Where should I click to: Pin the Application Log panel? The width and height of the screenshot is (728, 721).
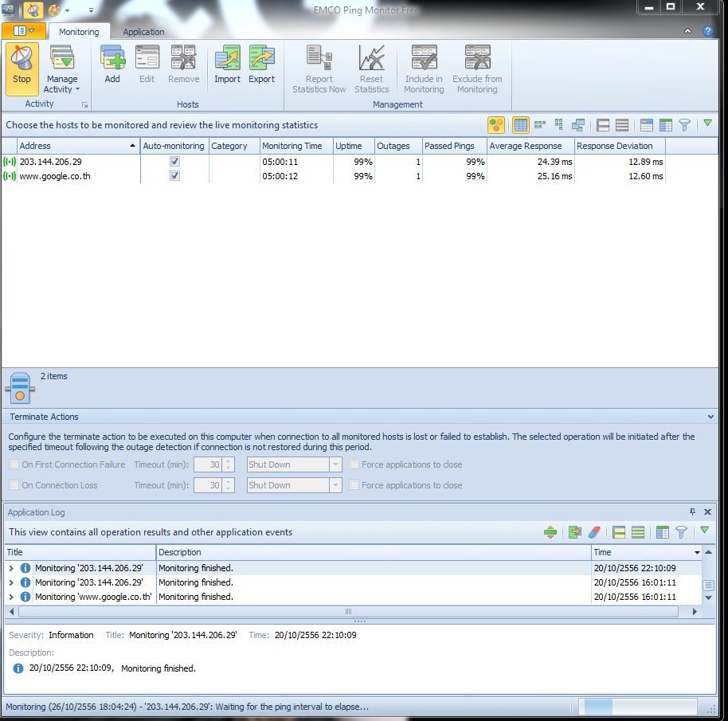pos(692,512)
